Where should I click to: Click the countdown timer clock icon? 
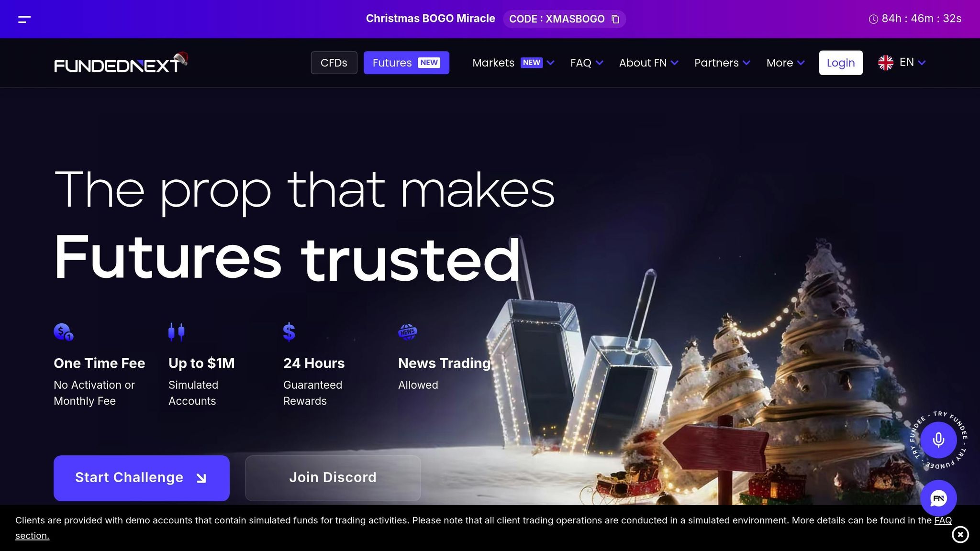click(x=873, y=19)
